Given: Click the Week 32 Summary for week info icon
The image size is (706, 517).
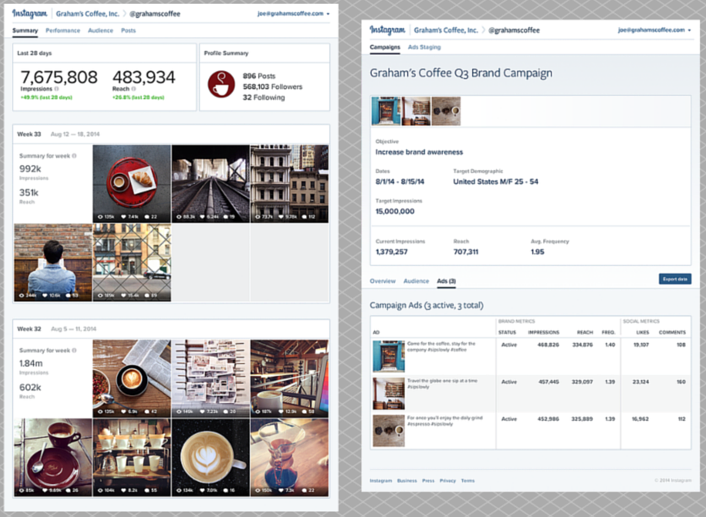Looking at the screenshot, I should (x=74, y=350).
